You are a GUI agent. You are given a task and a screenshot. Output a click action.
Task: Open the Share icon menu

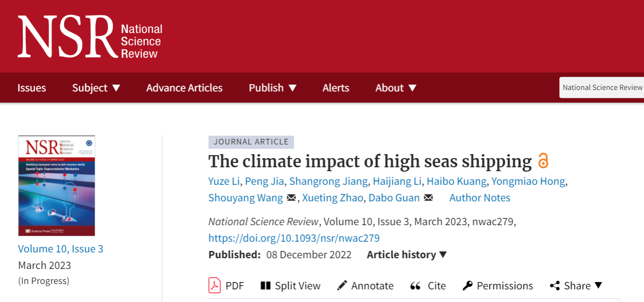pyautogui.click(x=555, y=285)
